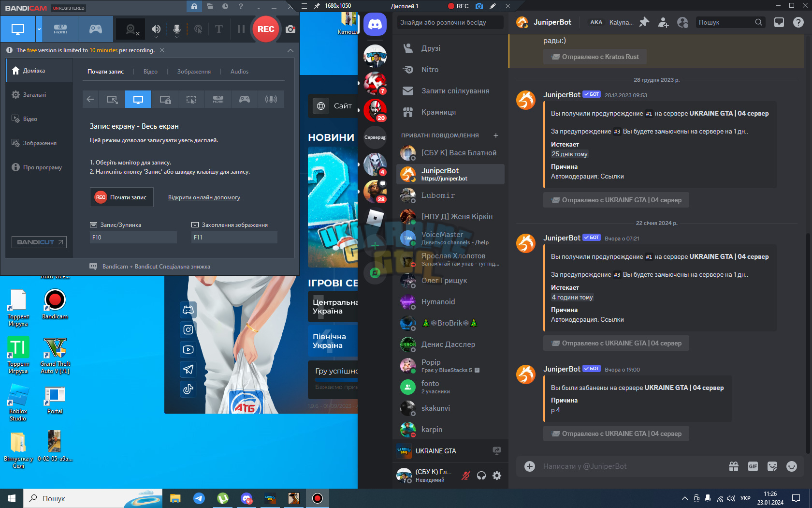Open Друзі in Discord

point(450,48)
